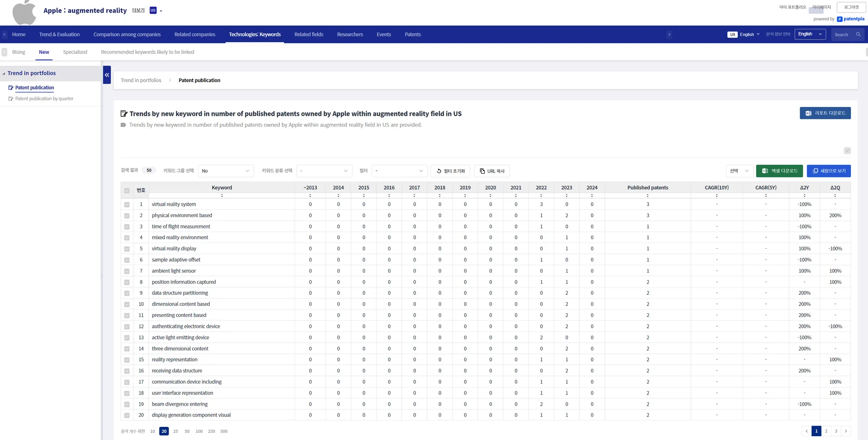
Task: Open the keyword group dropdown showing No
Action: (226, 171)
